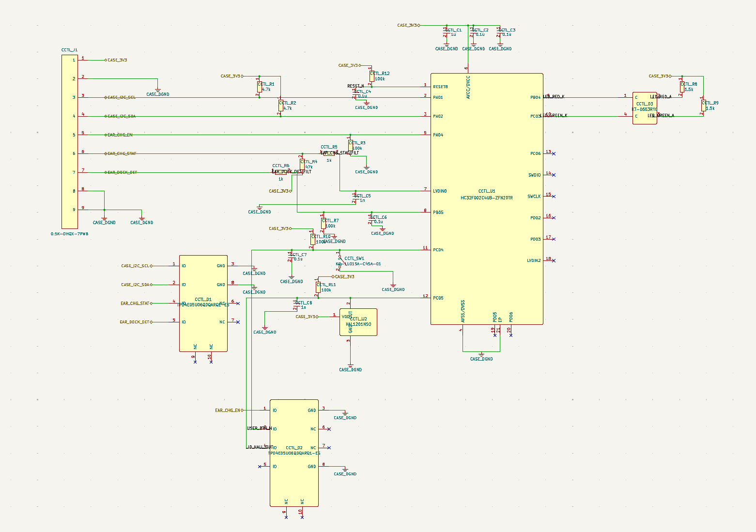Click the no-connect marker on PC06 pin 13
Viewport: 756px width, 532px height.
[554, 154]
